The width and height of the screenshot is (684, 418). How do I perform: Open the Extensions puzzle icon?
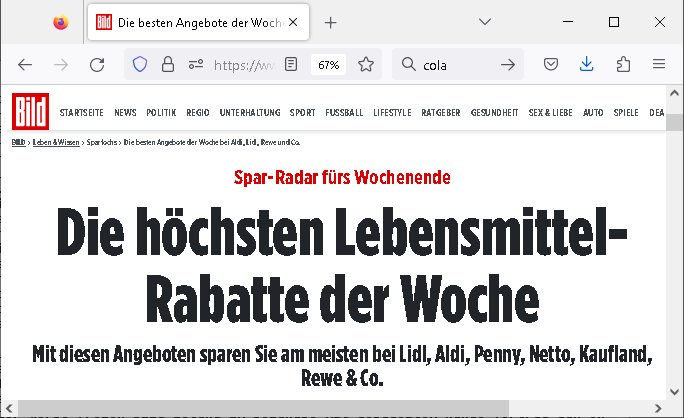pyautogui.click(x=623, y=65)
